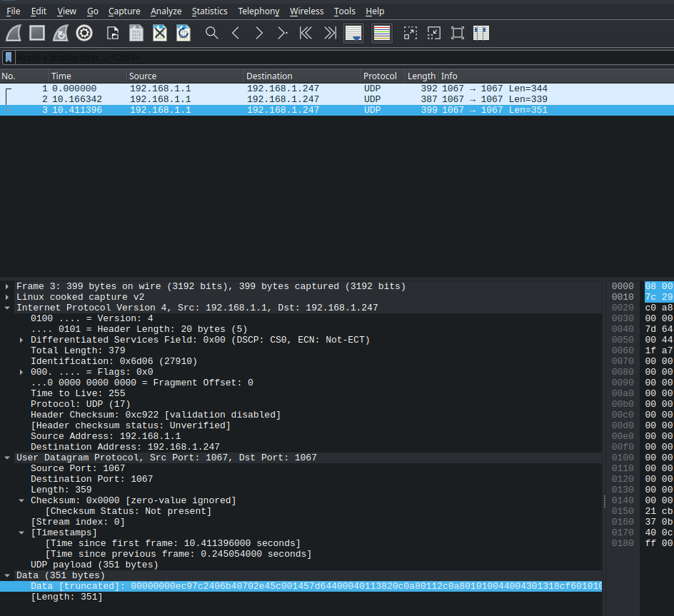Sort packets by the Length column header
This screenshot has height=616, width=674.
point(421,76)
